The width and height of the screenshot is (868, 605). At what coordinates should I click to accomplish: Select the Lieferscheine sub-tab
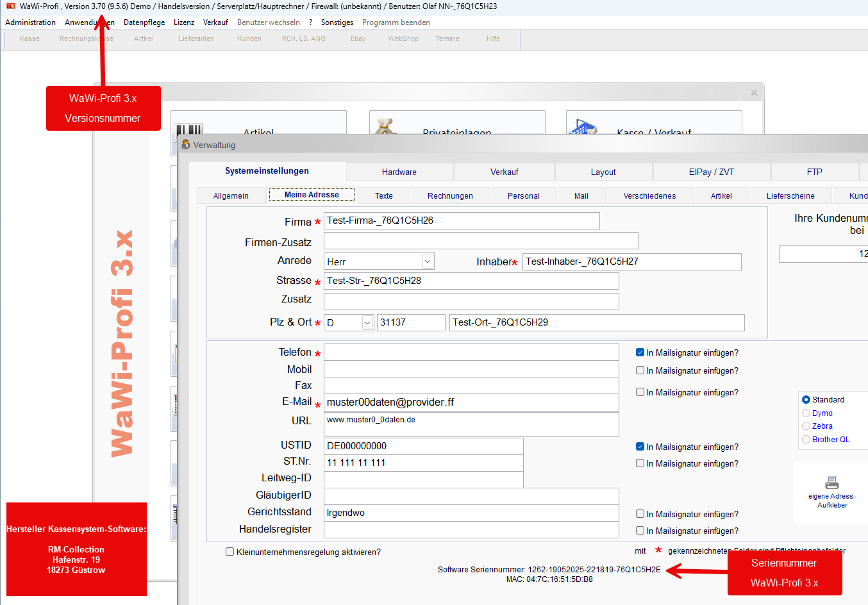[x=790, y=196]
